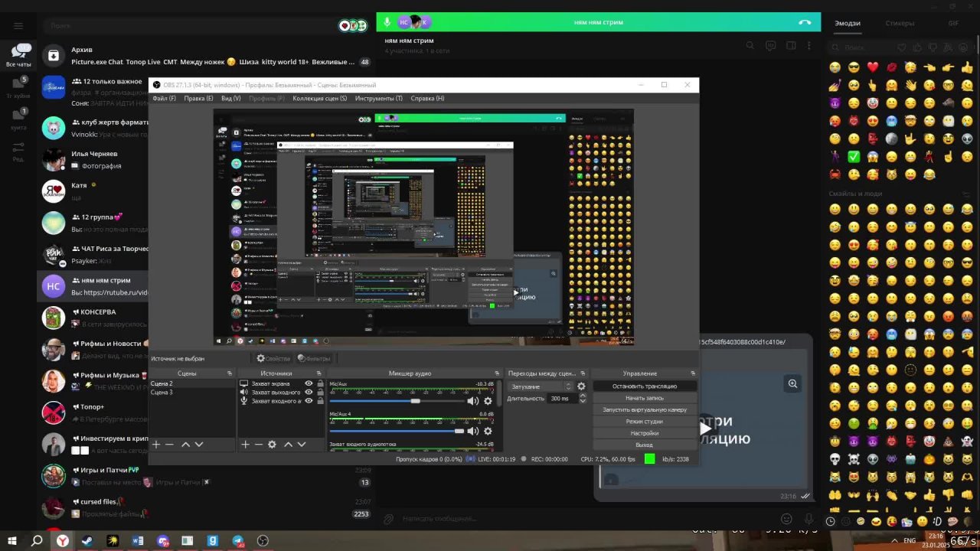The image size is (980, 551).
Task: Switch to the Стикеры tab
Action: coord(900,23)
